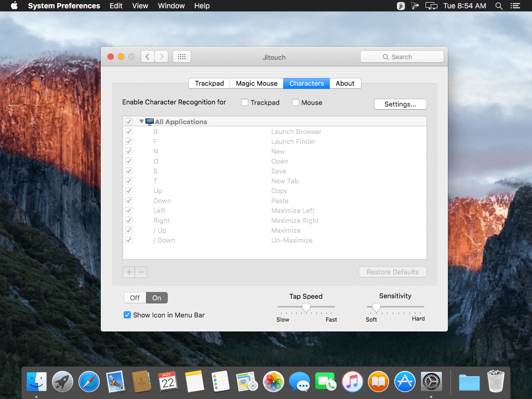Show all preferences grid button
532x399 pixels.
click(x=182, y=57)
